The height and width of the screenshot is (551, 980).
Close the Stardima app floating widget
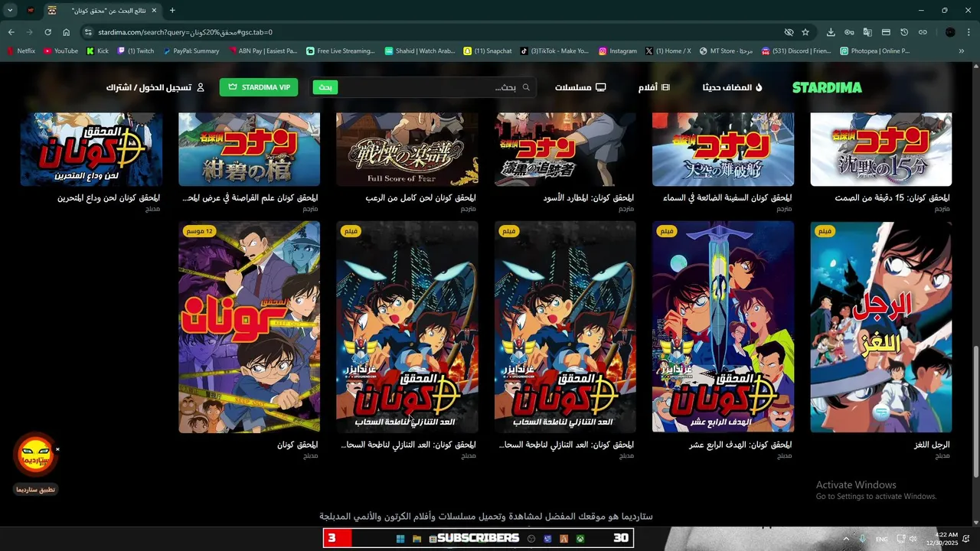(57, 449)
